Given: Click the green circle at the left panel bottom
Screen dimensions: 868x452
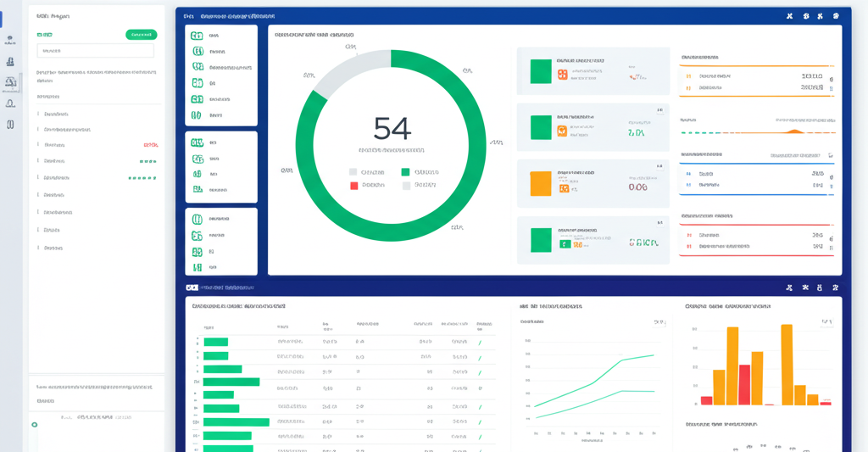Looking at the screenshot, I should tap(34, 425).
